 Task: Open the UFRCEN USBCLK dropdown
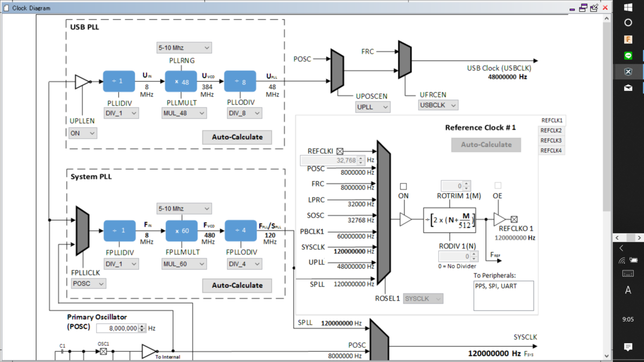tap(438, 105)
